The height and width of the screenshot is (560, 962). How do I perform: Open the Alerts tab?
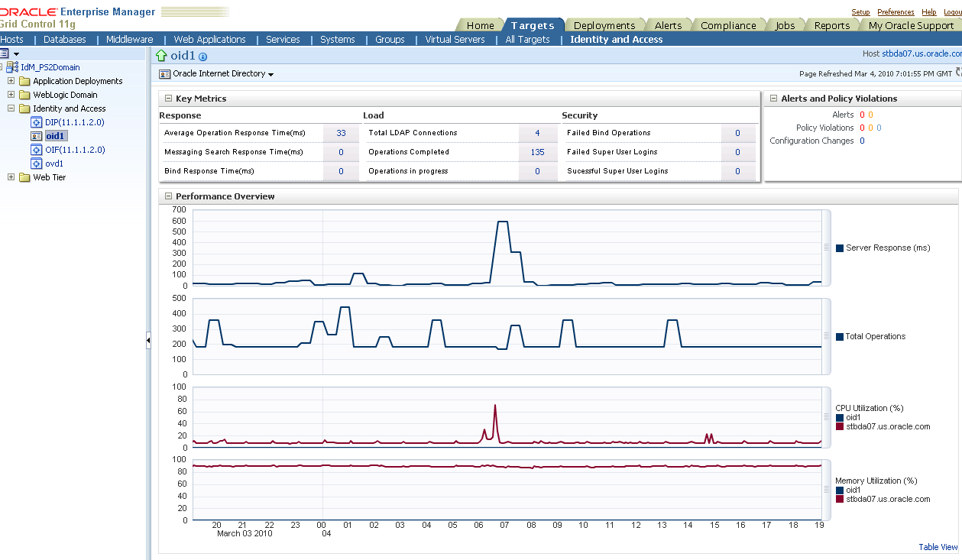click(668, 25)
